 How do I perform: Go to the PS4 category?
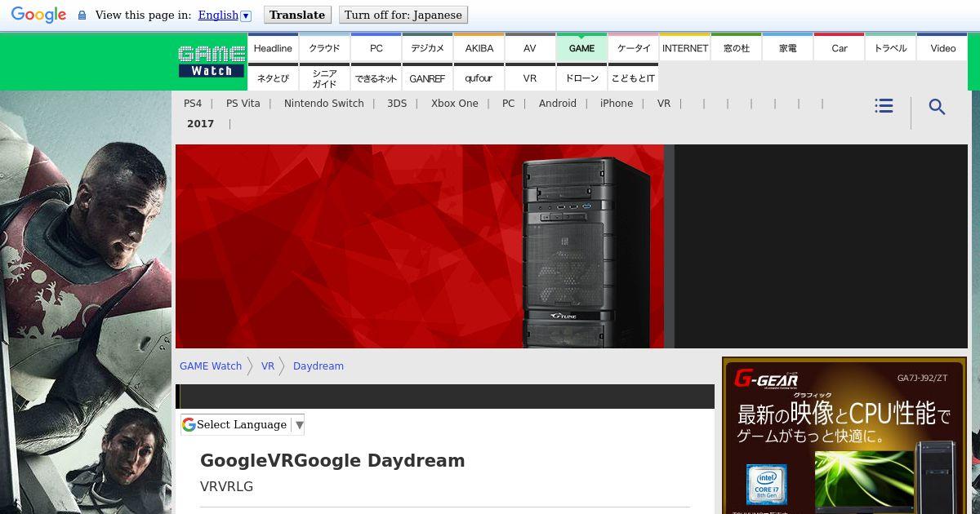click(x=193, y=104)
